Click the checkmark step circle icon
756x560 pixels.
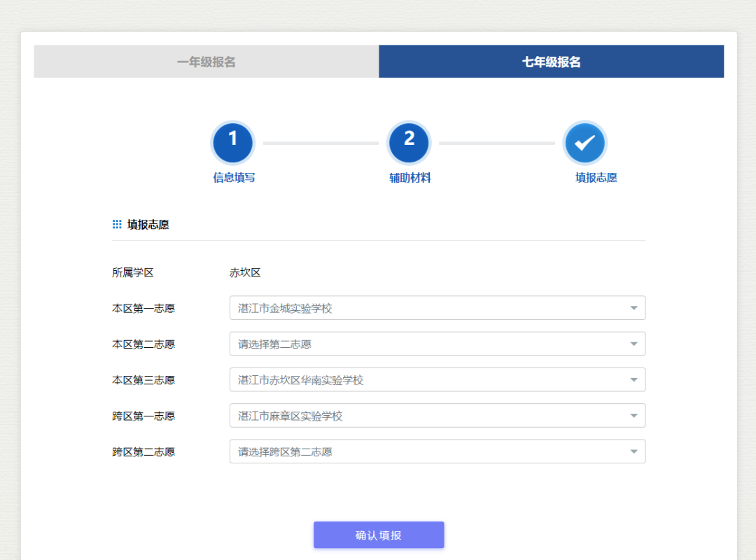click(x=584, y=143)
